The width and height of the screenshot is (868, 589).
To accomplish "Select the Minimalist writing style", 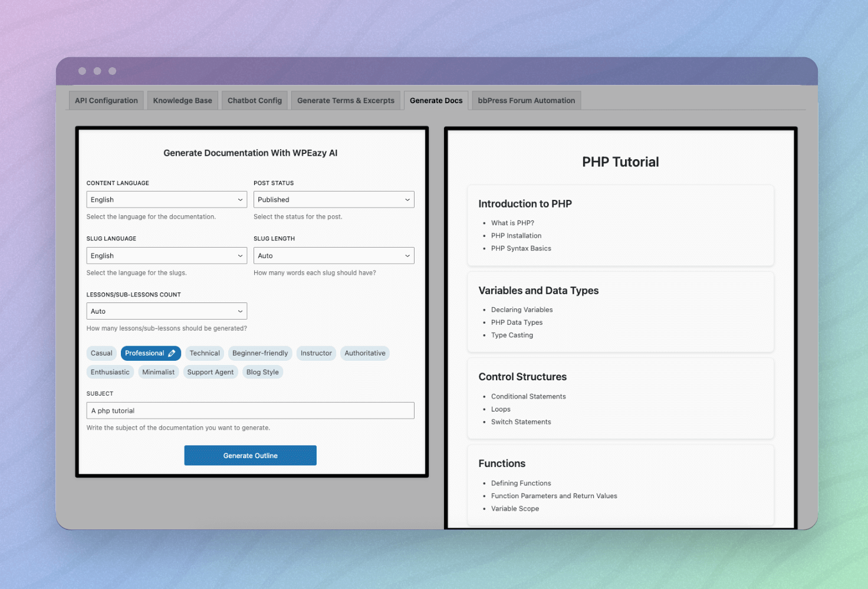I will (x=158, y=371).
